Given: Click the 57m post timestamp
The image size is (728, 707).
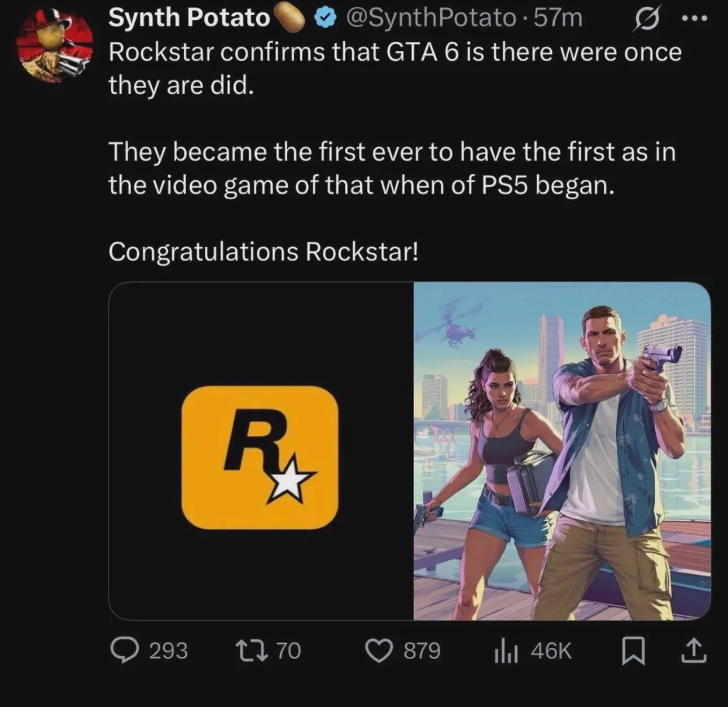Looking at the screenshot, I should [558, 18].
